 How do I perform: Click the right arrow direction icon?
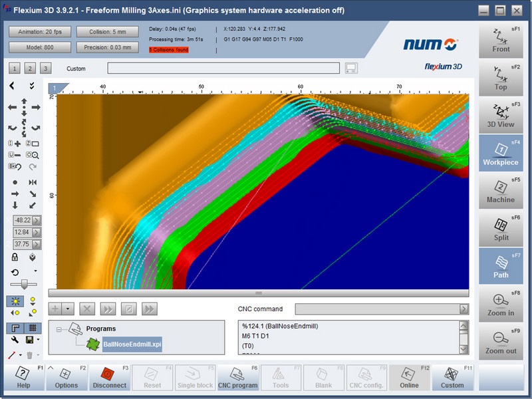[x=15, y=194]
